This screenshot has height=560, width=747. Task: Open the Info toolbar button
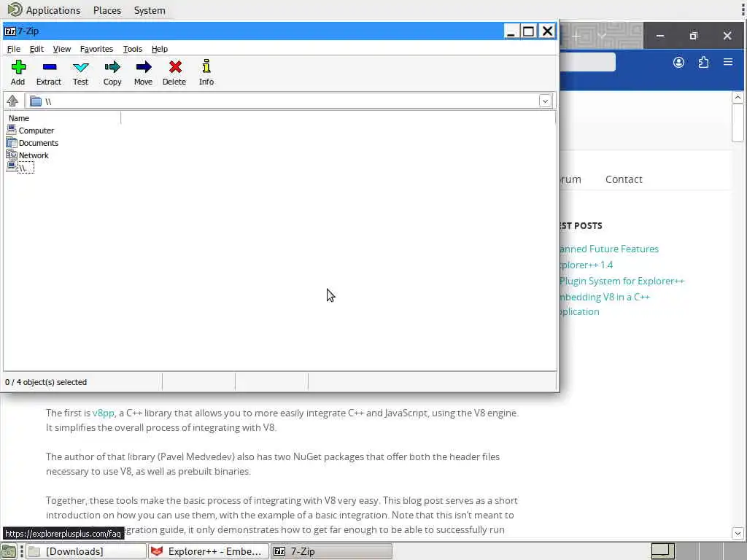206,73
